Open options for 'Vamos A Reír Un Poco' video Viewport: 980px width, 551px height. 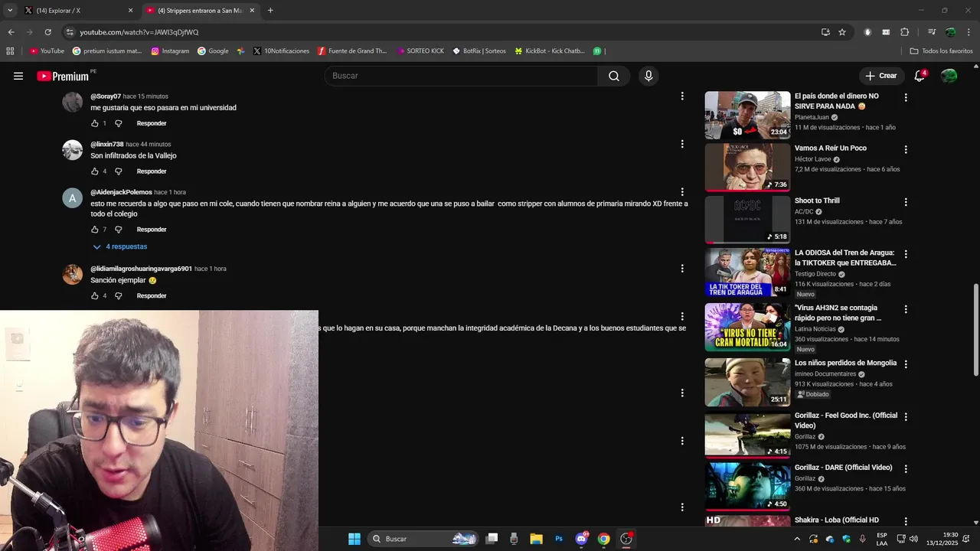coord(906,150)
